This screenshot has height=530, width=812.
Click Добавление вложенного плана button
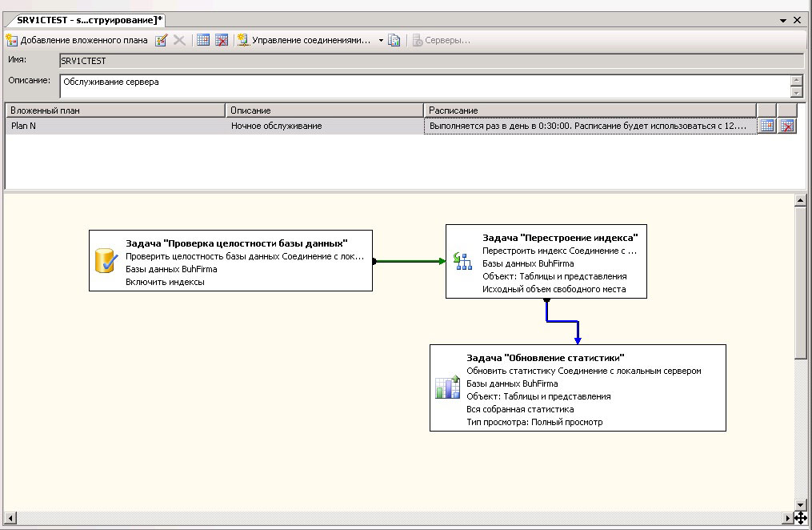click(x=77, y=40)
